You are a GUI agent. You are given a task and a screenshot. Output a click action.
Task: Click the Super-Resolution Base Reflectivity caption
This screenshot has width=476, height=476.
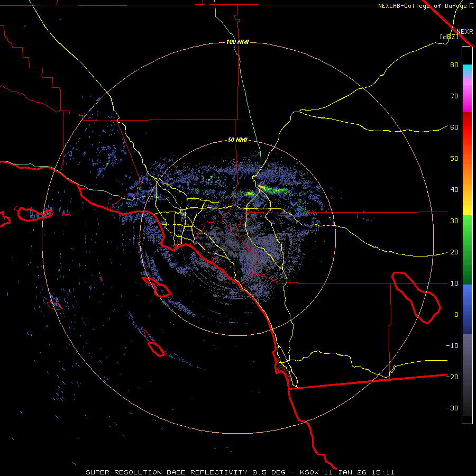[240, 472]
